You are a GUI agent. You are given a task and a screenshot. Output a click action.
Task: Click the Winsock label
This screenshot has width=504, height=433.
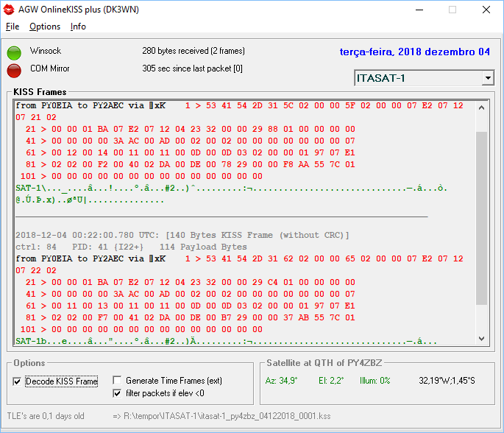click(x=46, y=51)
